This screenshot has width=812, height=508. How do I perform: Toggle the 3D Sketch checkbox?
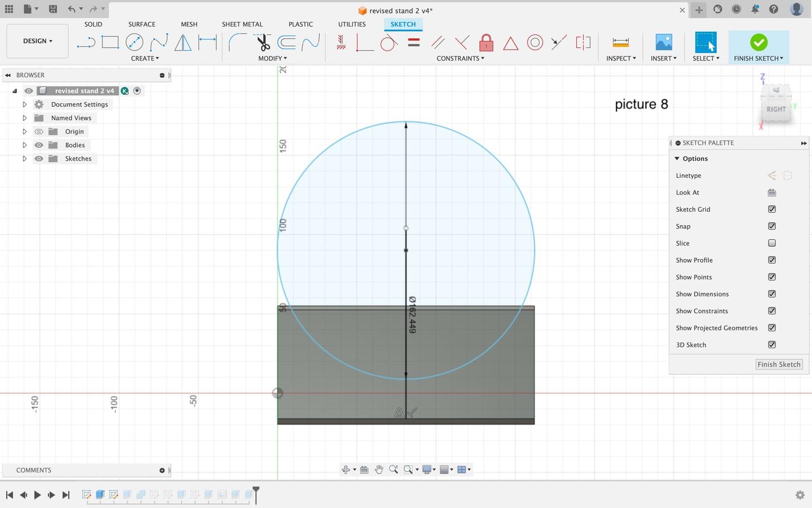click(772, 345)
